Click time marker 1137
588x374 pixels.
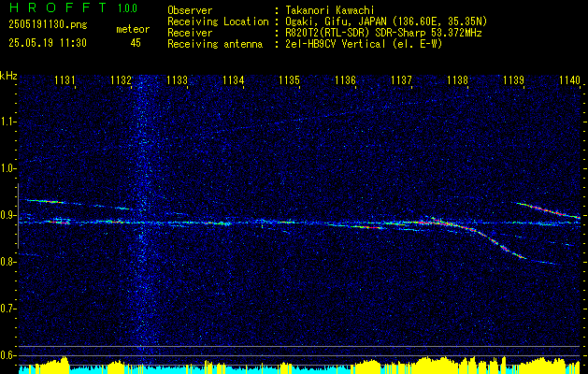(401, 79)
